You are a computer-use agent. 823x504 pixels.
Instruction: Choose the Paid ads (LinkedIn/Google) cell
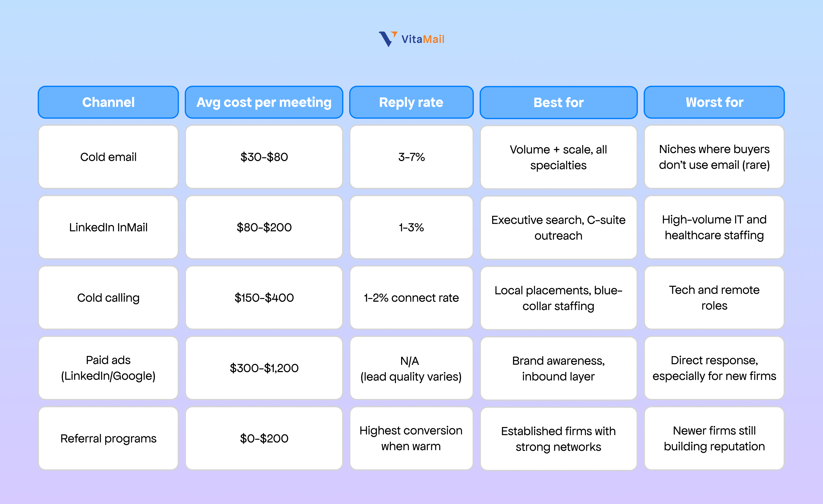pyautogui.click(x=108, y=368)
